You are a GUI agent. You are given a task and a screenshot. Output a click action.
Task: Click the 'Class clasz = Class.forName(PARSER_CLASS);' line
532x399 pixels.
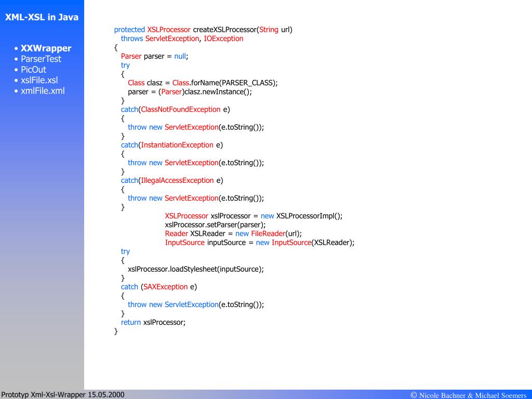pyautogui.click(x=203, y=83)
